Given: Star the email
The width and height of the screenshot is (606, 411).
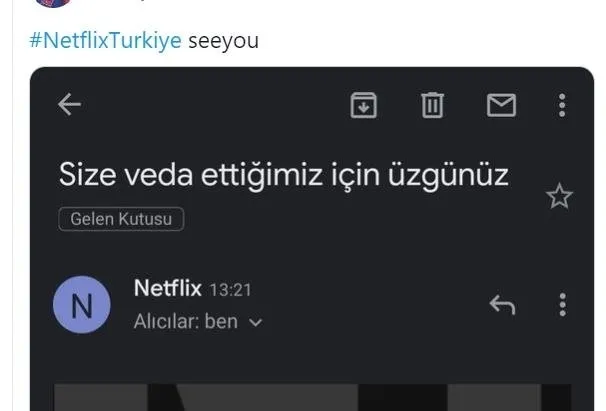Looking at the screenshot, I should tap(559, 196).
